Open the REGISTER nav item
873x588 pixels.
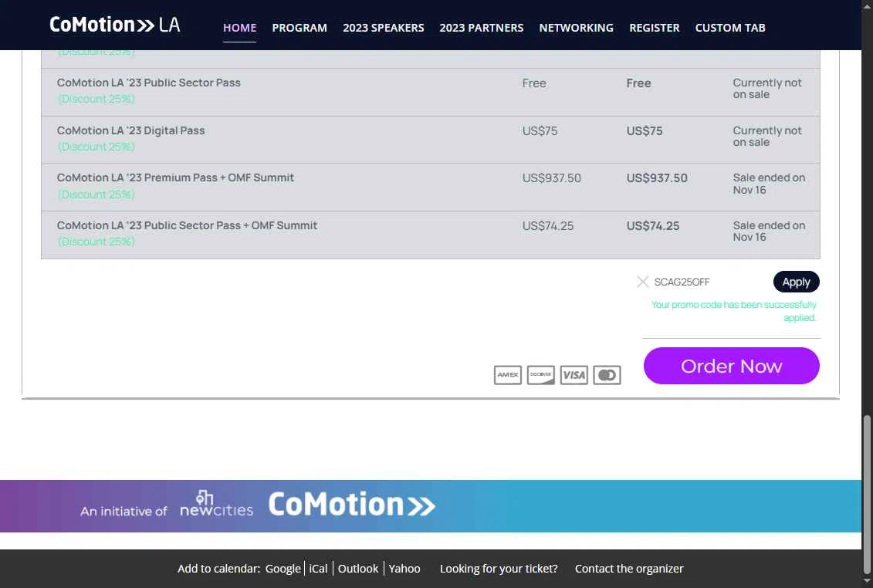point(655,28)
